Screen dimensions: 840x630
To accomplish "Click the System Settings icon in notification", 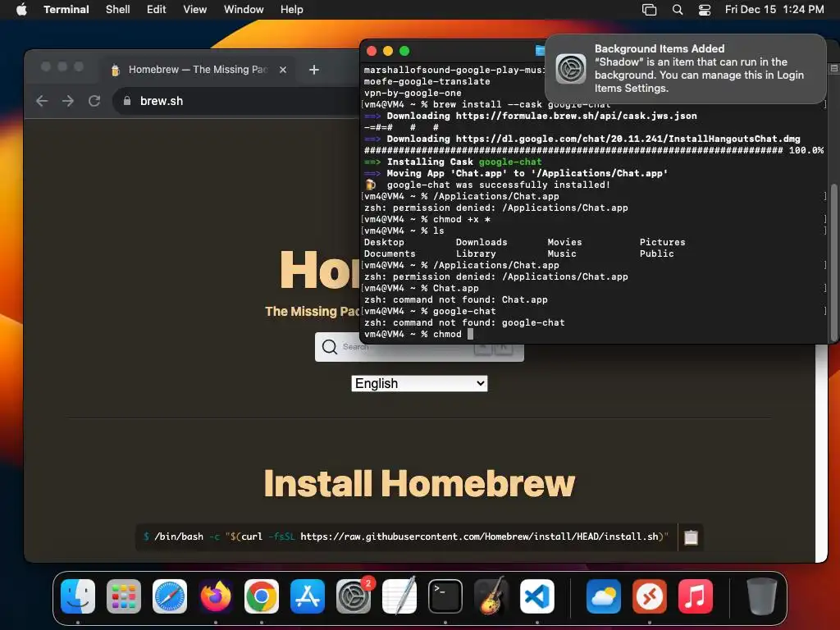I will (571, 69).
